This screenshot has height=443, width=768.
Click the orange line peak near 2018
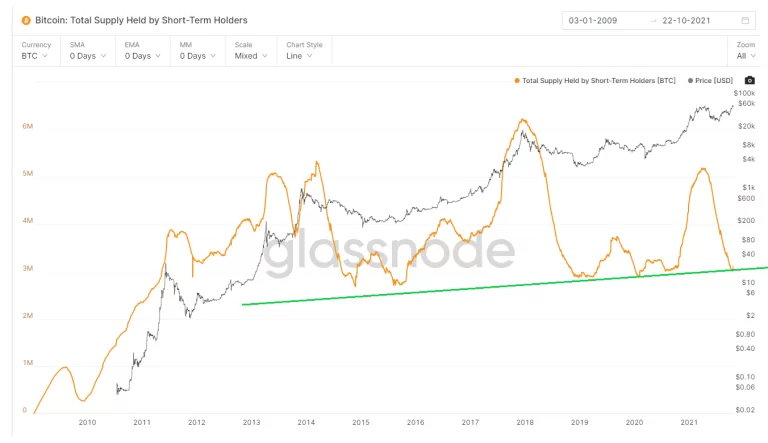pyautogui.click(x=523, y=121)
